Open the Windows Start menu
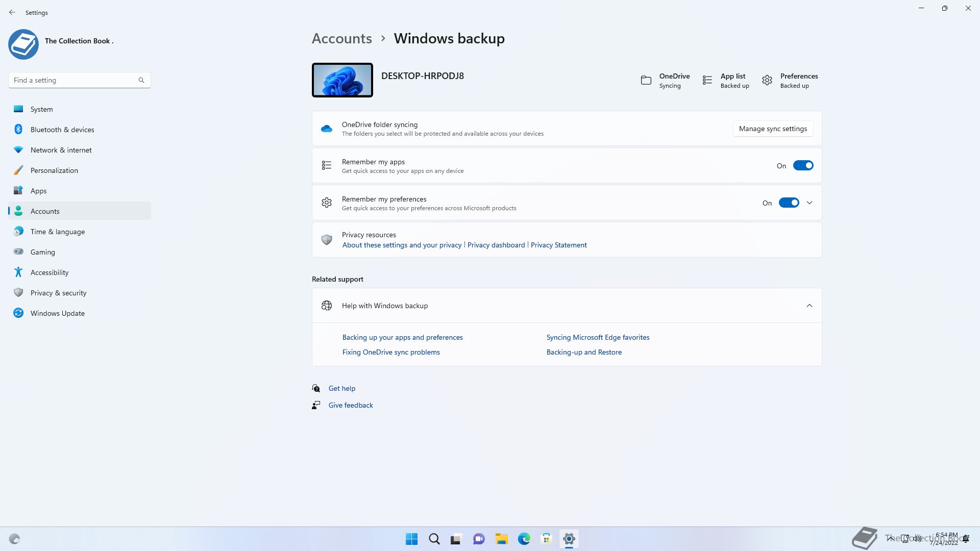The height and width of the screenshot is (551, 980). click(411, 539)
